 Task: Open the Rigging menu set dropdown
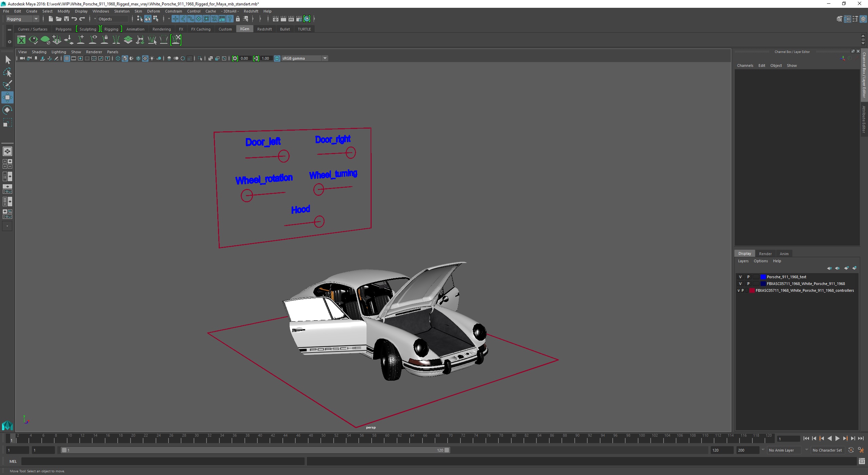click(22, 19)
